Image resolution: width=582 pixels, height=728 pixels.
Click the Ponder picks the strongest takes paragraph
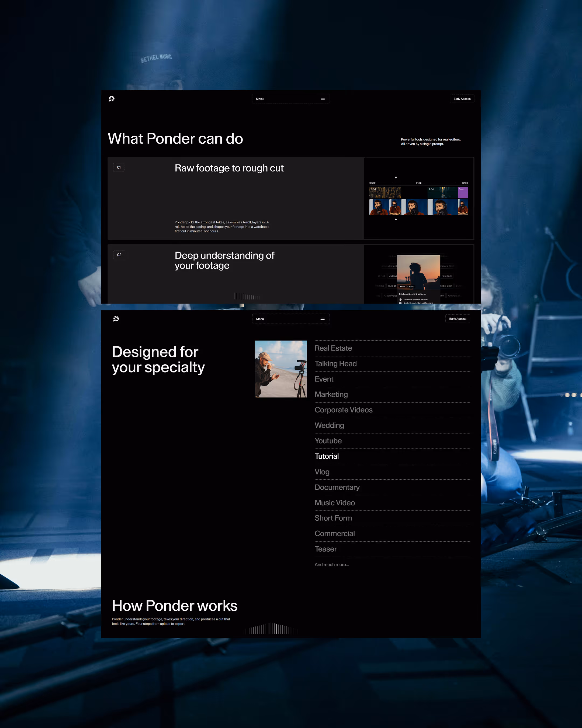[x=222, y=226]
